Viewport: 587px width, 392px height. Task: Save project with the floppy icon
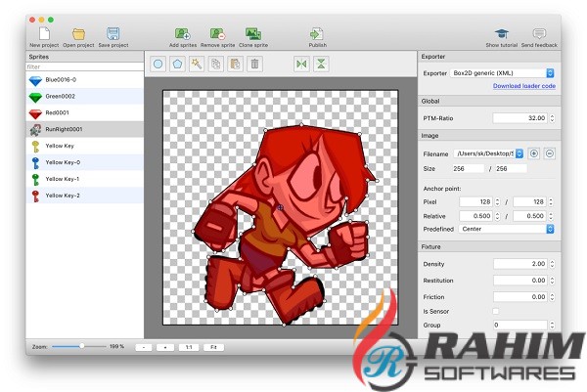pyautogui.click(x=113, y=33)
